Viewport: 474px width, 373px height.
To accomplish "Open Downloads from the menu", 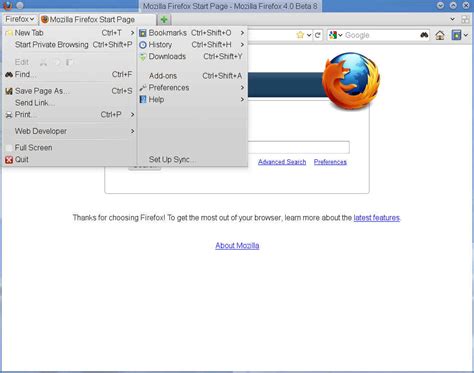I will point(192,57).
